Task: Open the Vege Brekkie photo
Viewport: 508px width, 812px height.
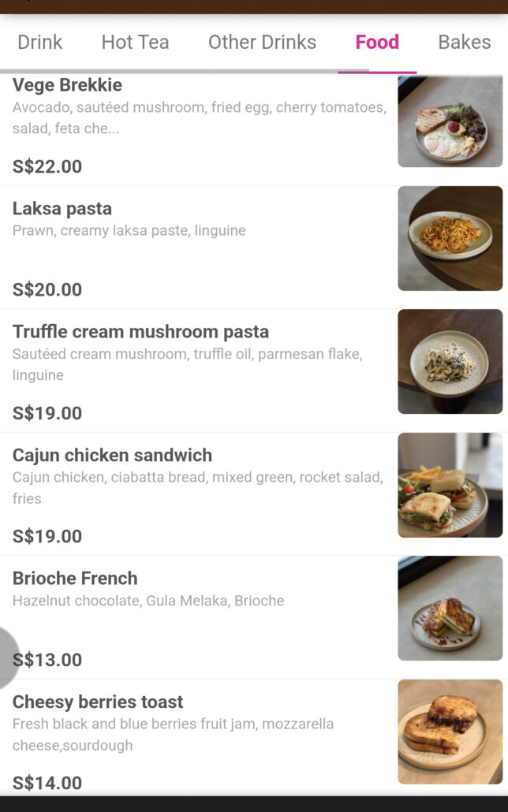Action: pos(450,121)
